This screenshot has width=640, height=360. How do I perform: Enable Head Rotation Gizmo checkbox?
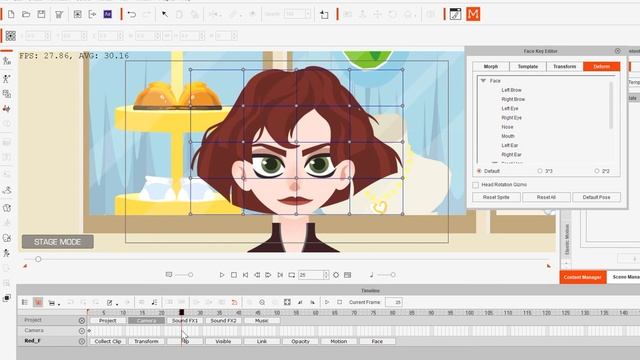(x=476, y=185)
